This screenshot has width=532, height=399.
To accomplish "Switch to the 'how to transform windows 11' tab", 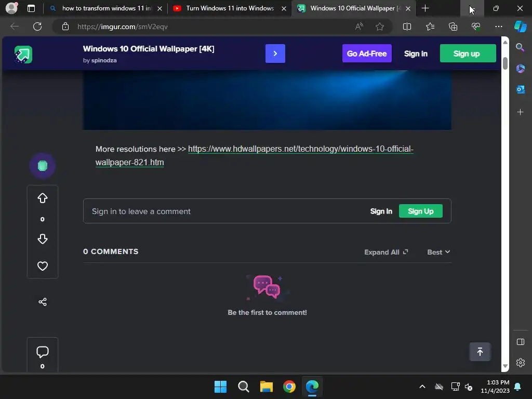I will pyautogui.click(x=107, y=8).
